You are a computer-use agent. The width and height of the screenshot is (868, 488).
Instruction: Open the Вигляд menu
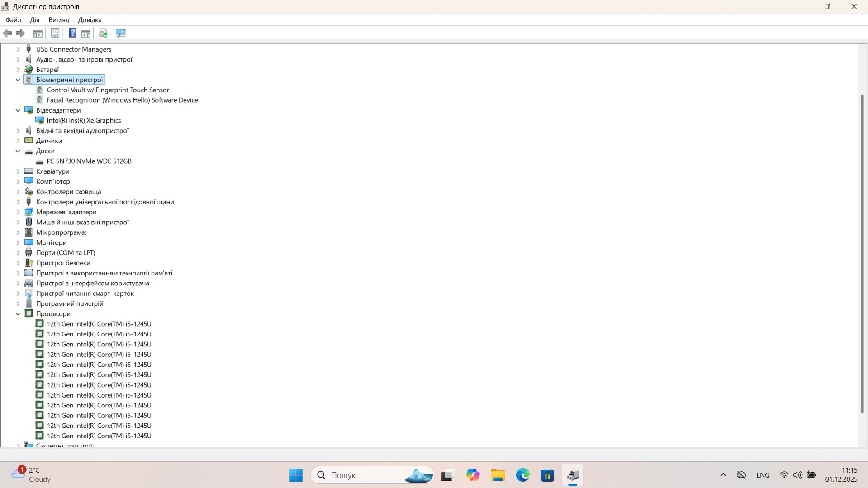click(59, 20)
